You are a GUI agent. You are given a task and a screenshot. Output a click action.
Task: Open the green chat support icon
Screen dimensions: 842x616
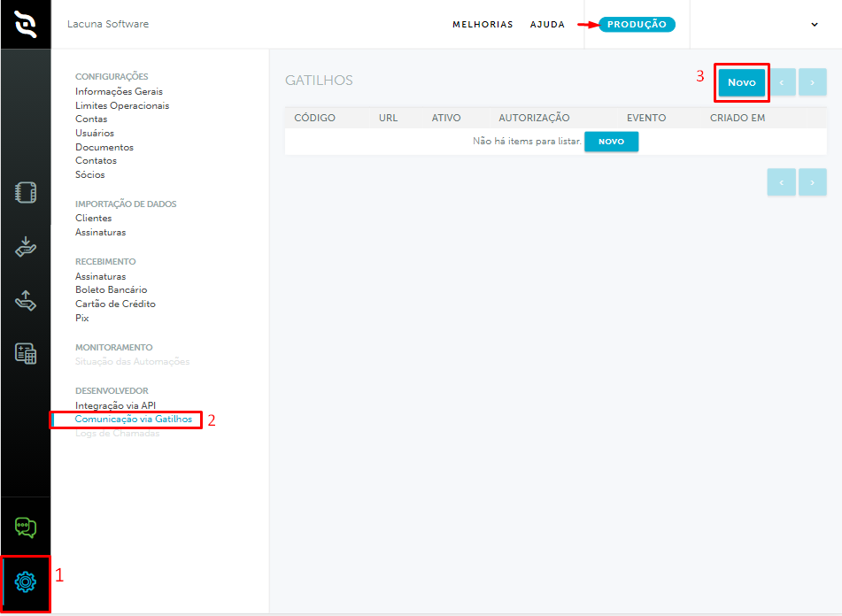click(26, 527)
